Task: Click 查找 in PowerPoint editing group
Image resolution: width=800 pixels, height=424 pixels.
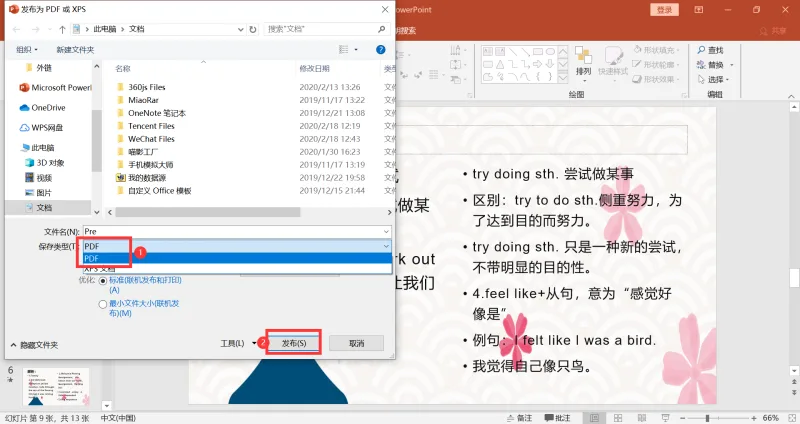Action: pyautogui.click(x=711, y=50)
